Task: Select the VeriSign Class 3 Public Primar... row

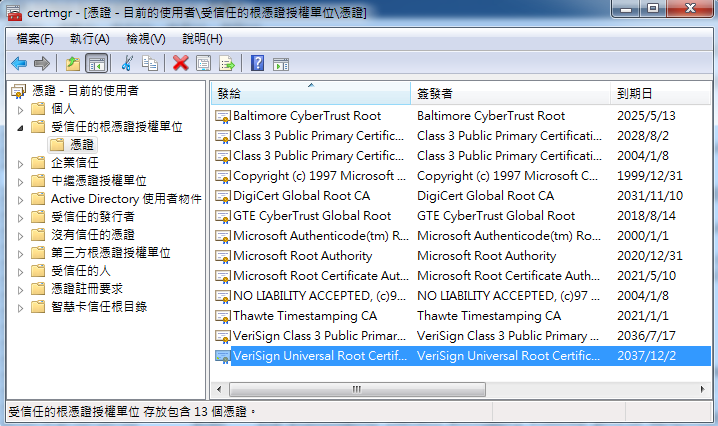Action: [x=462, y=336]
